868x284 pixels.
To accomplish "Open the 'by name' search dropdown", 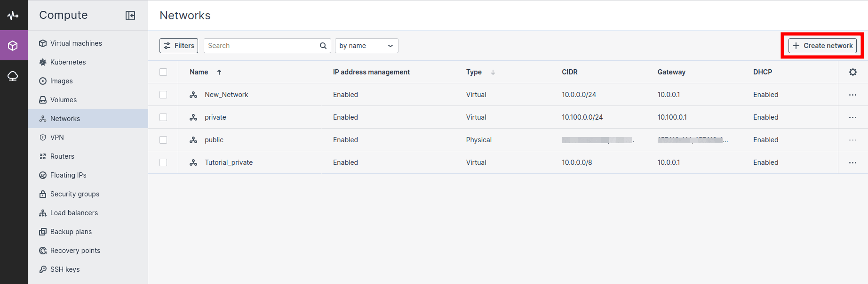I will pyautogui.click(x=366, y=46).
